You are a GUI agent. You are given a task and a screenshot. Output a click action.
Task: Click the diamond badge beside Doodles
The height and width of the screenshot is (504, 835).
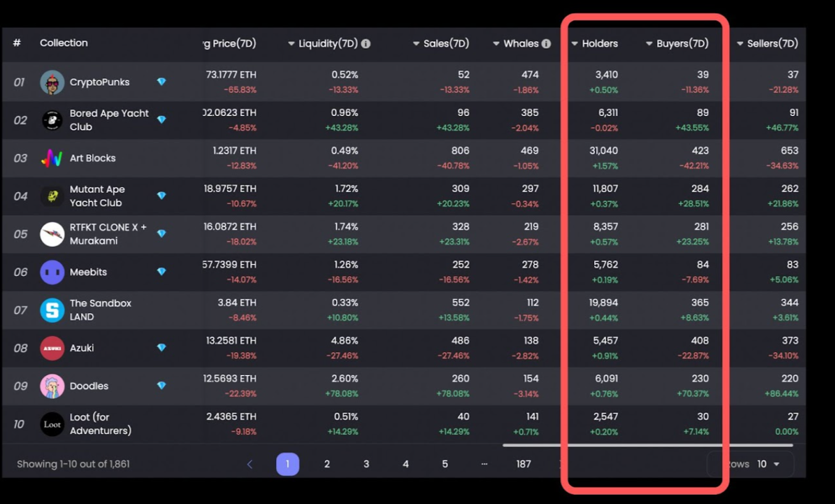point(161,385)
